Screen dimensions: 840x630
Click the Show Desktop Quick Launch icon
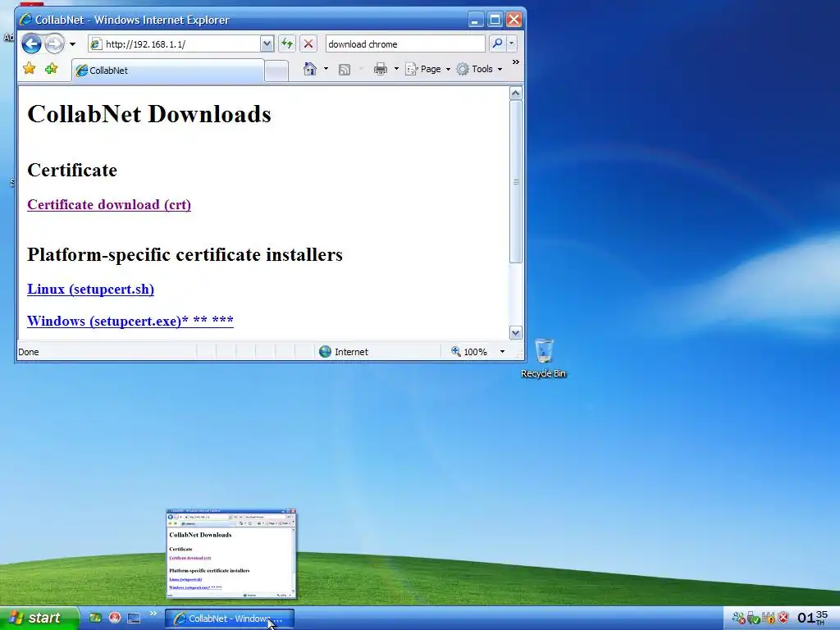[x=134, y=619]
